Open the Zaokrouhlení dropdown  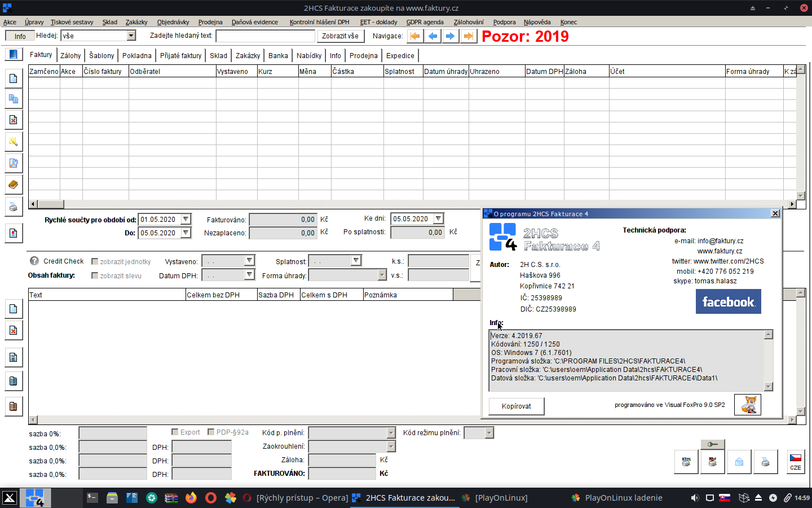(x=391, y=446)
